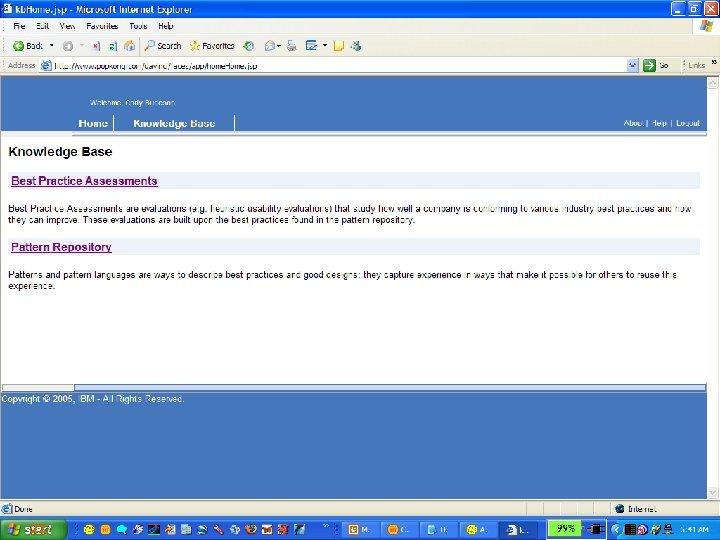Open the Best Practice Assessments link
The height and width of the screenshot is (540, 720).
(84, 181)
